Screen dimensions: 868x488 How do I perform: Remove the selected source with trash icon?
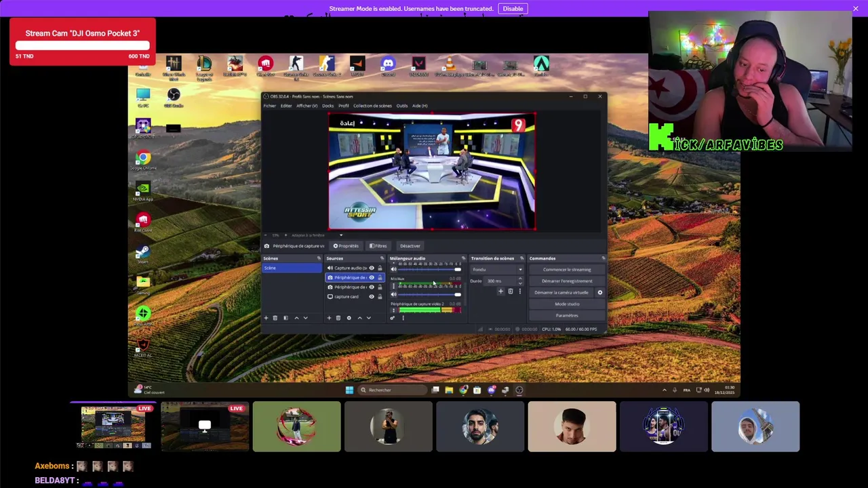338,318
